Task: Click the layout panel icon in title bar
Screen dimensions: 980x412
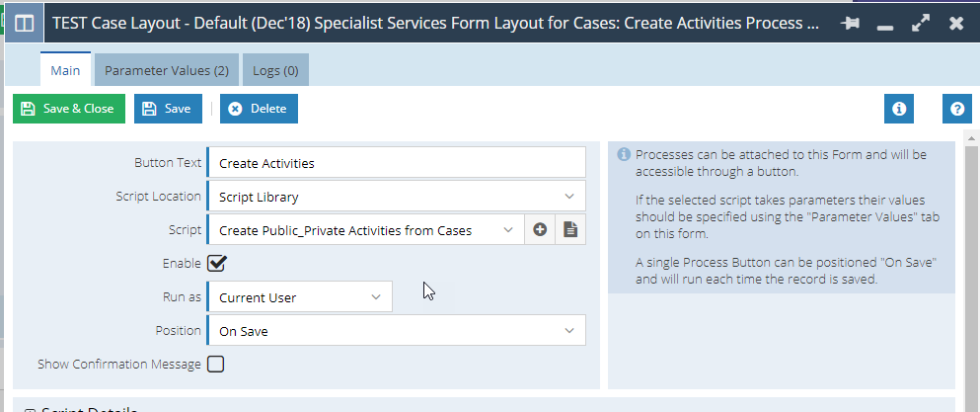Action: 24,23
